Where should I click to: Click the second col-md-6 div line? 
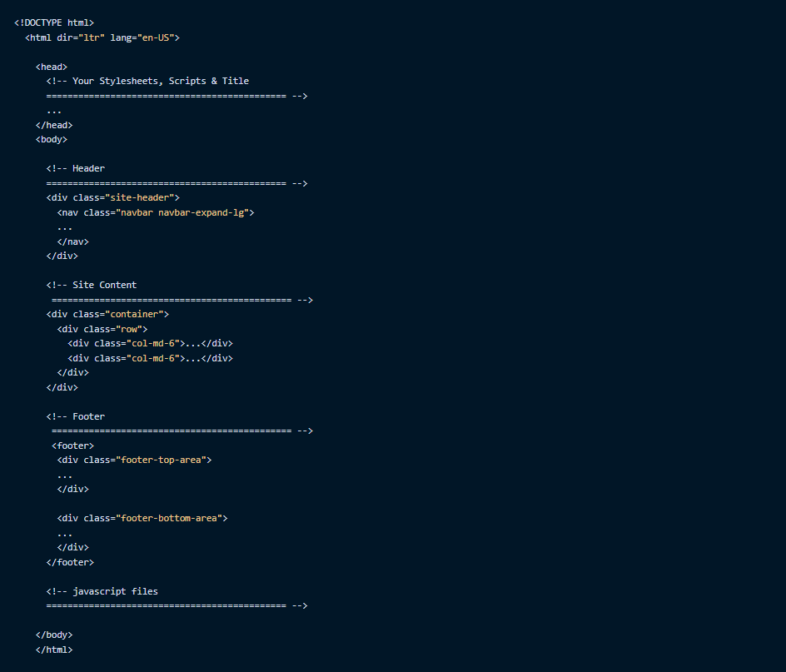click(150, 358)
